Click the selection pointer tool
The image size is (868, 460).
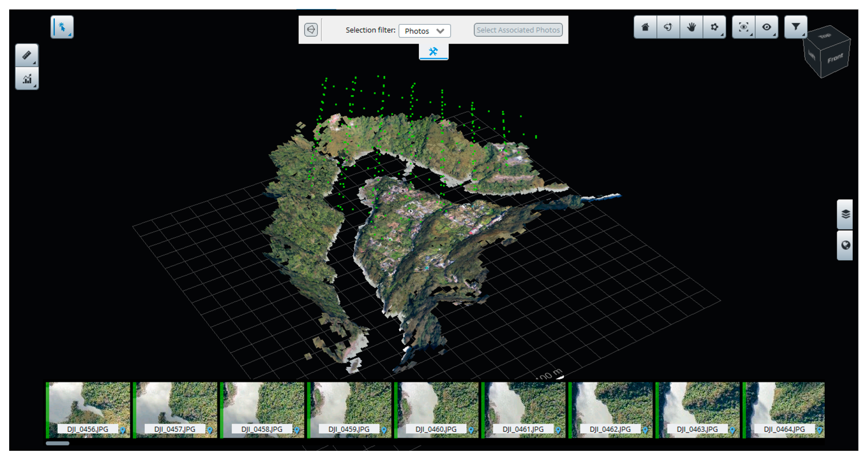tap(62, 27)
